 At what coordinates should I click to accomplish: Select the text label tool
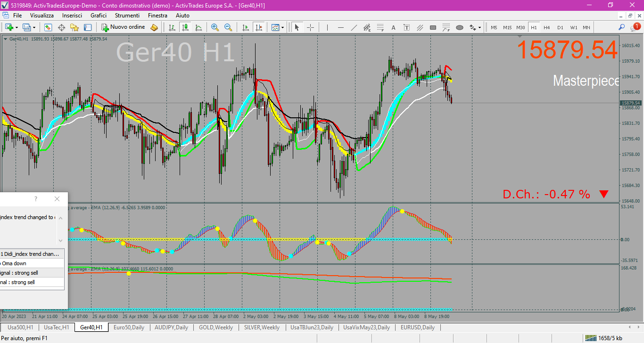pyautogui.click(x=406, y=27)
